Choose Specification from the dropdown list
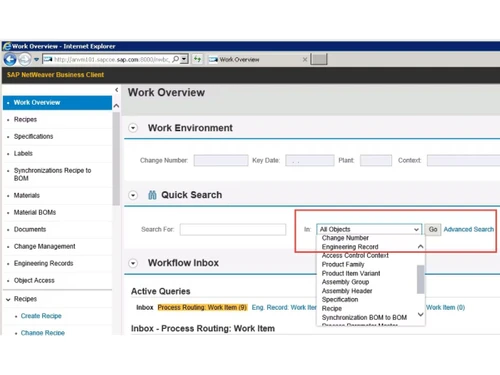This screenshot has width=500, height=375. click(340, 300)
